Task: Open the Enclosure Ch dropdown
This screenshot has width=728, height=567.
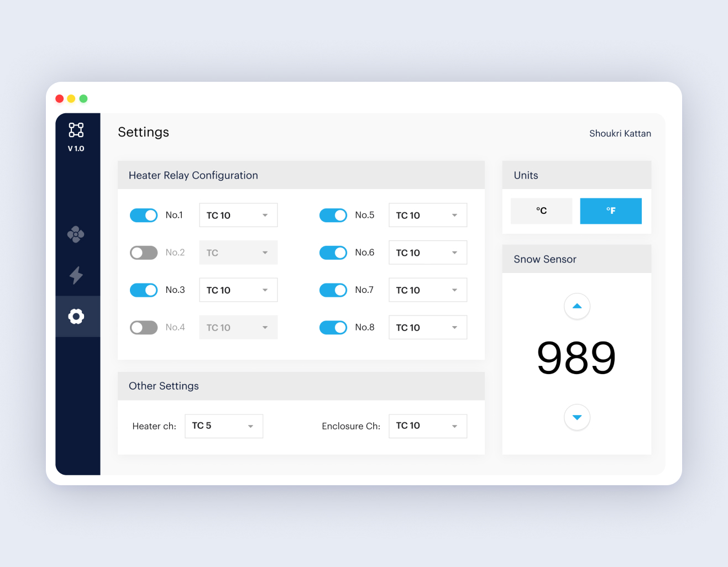Action: pos(428,426)
